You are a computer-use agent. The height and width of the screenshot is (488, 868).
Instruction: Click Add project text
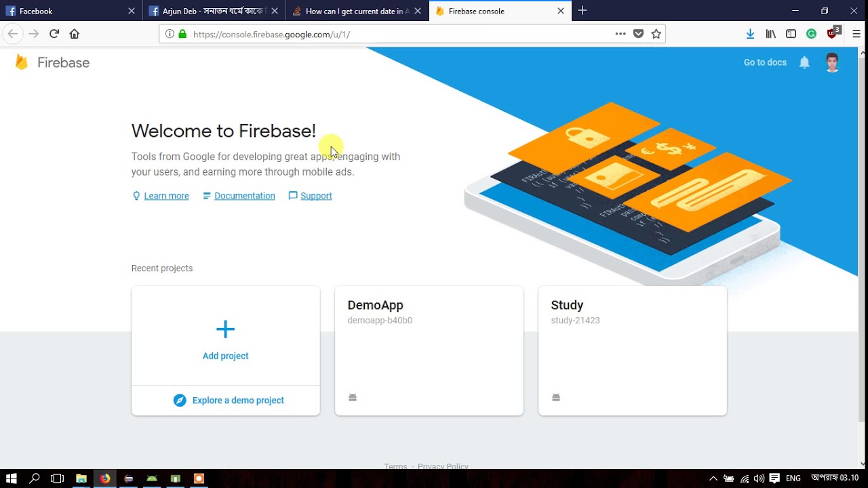coord(225,356)
